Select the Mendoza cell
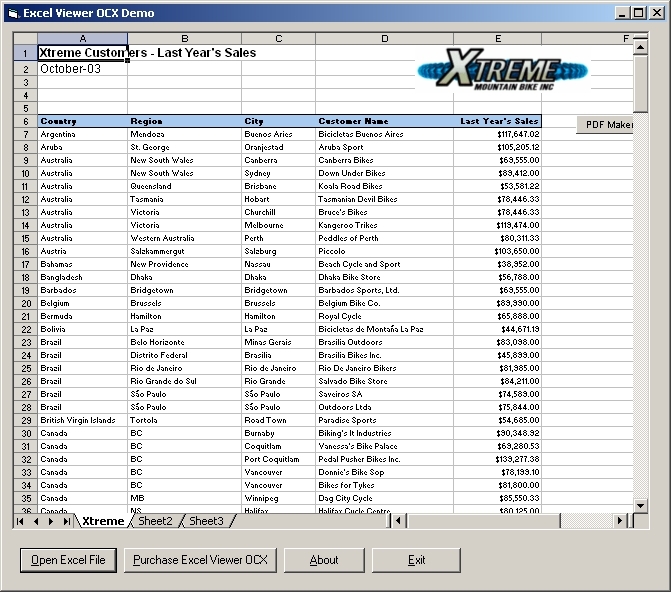 [184, 134]
